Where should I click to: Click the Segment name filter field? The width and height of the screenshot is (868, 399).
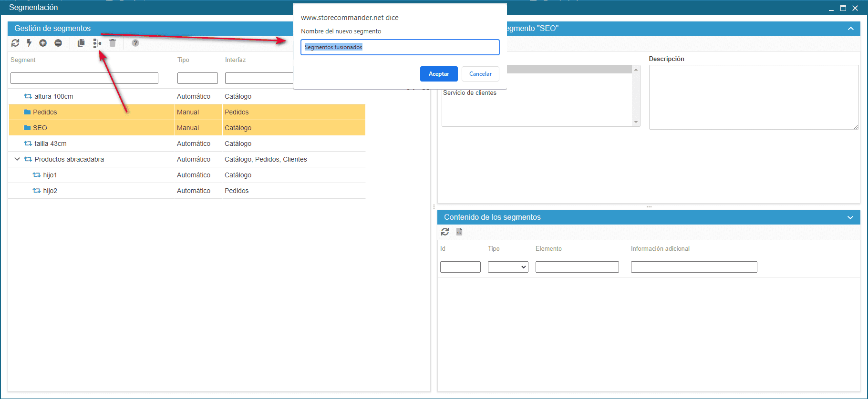click(84, 78)
